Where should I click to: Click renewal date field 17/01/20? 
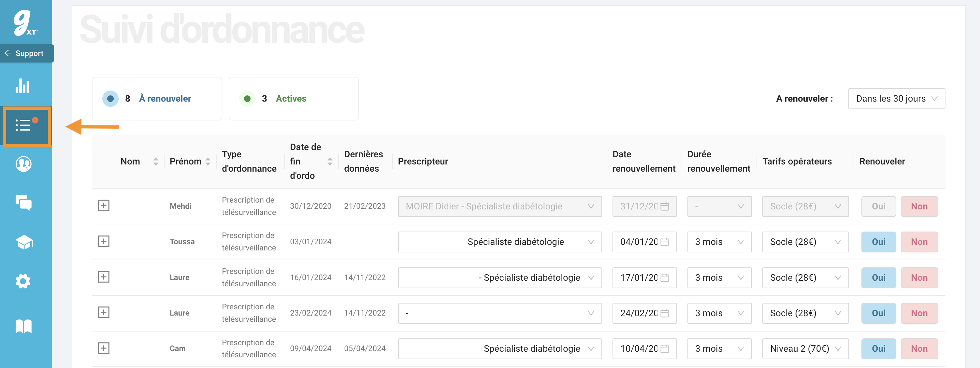click(644, 278)
